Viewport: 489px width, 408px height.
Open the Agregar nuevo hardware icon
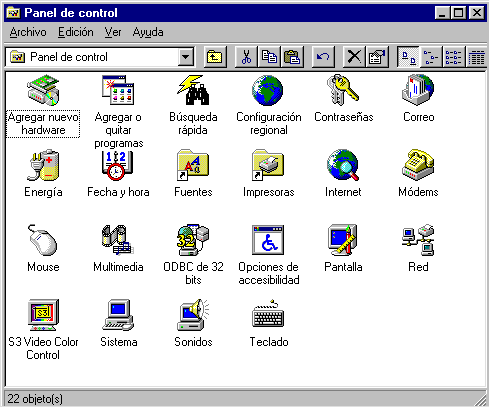pyautogui.click(x=43, y=90)
